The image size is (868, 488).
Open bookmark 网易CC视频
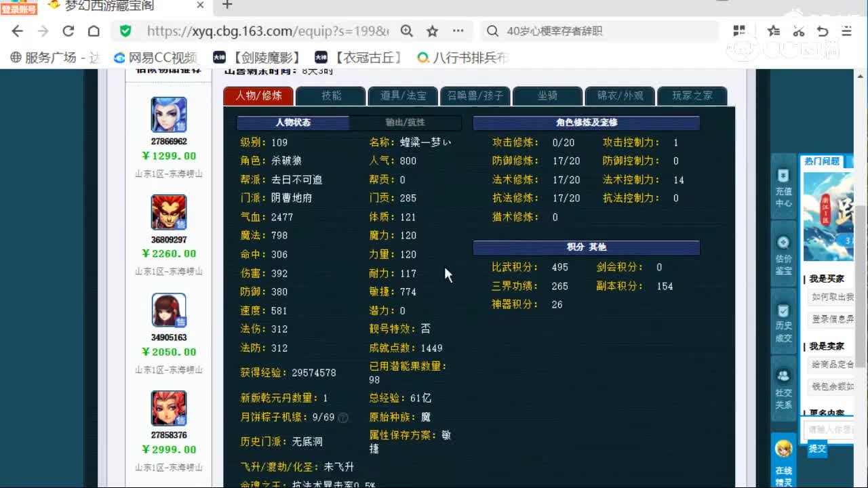[x=155, y=58]
